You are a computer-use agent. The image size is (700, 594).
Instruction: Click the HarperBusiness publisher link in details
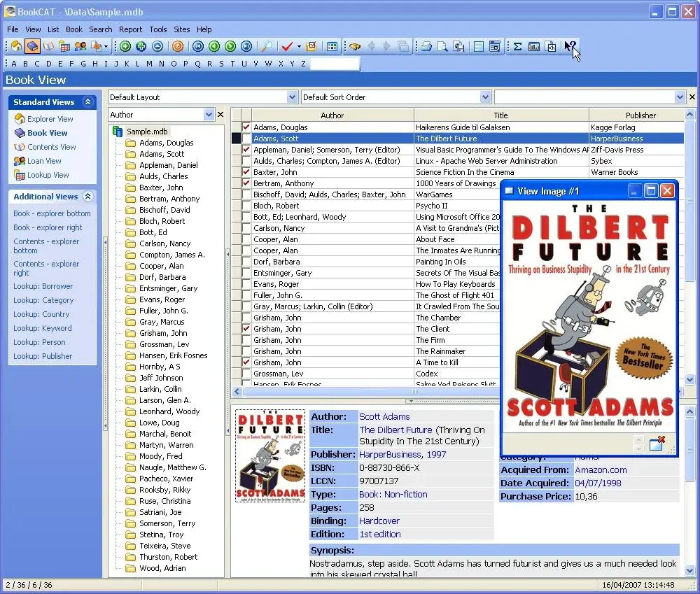coord(390,454)
